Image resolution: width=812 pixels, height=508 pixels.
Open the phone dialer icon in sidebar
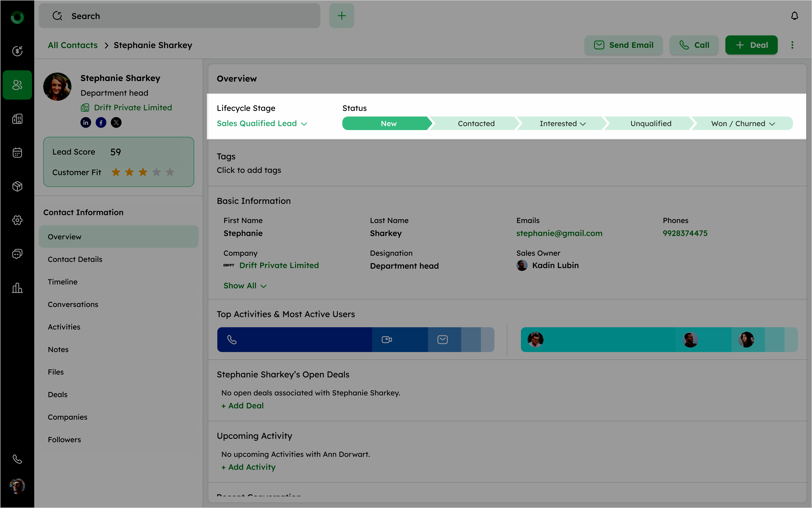pos(17,459)
